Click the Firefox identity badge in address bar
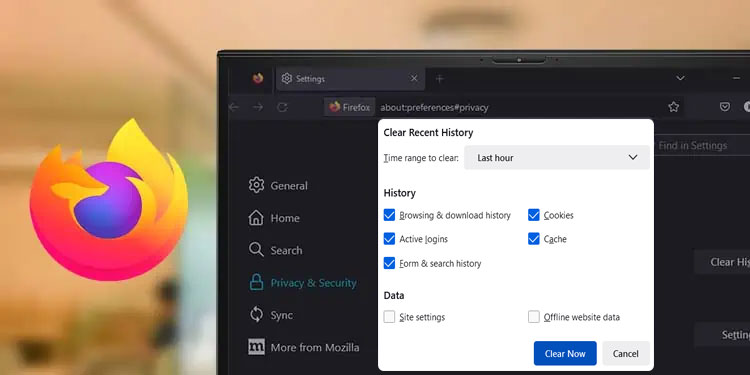Image resolution: width=750 pixels, height=375 pixels. (350, 107)
